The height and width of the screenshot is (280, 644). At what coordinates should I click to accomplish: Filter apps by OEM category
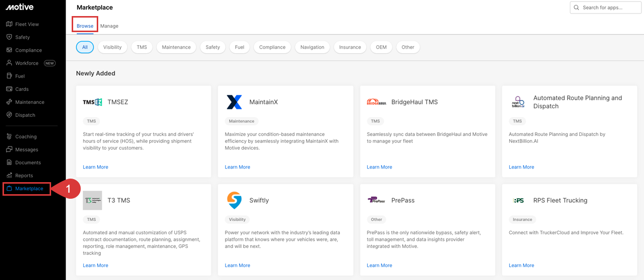point(381,47)
